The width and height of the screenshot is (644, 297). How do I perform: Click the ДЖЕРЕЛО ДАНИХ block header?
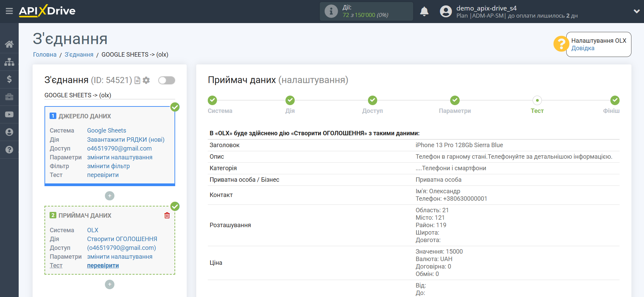(x=85, y=116)
